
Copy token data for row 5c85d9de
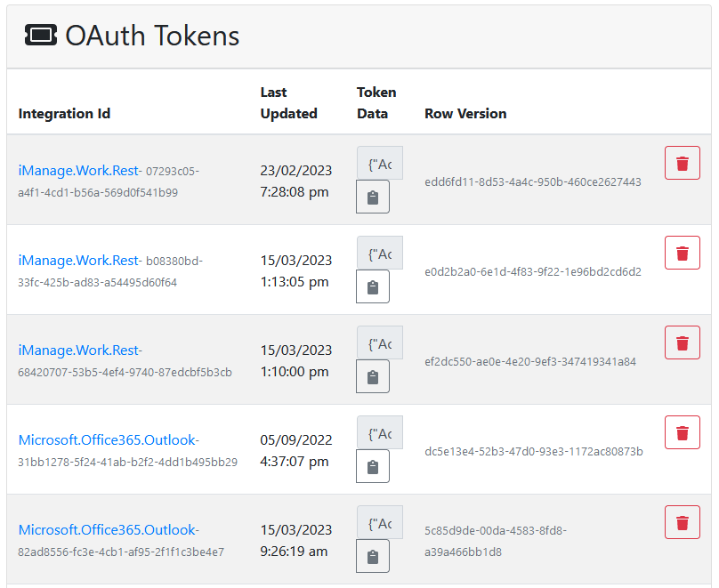pyautogui.click(x=373, y=557)
